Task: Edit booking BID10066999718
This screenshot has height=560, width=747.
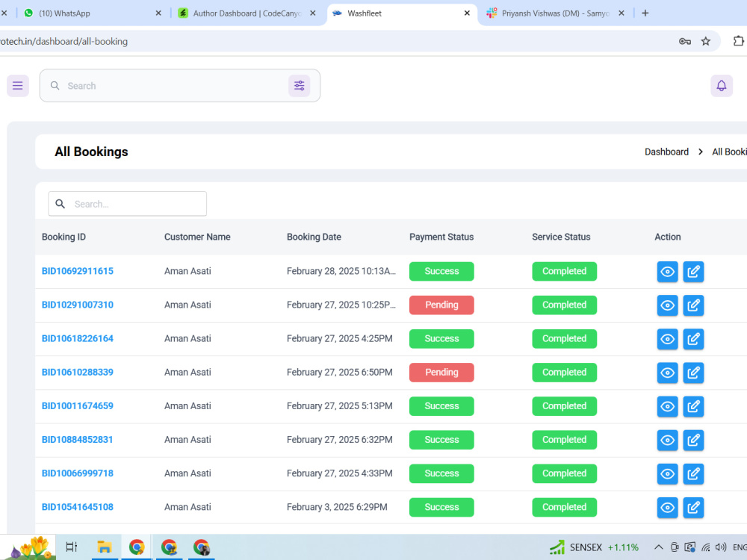Action: 693,474
